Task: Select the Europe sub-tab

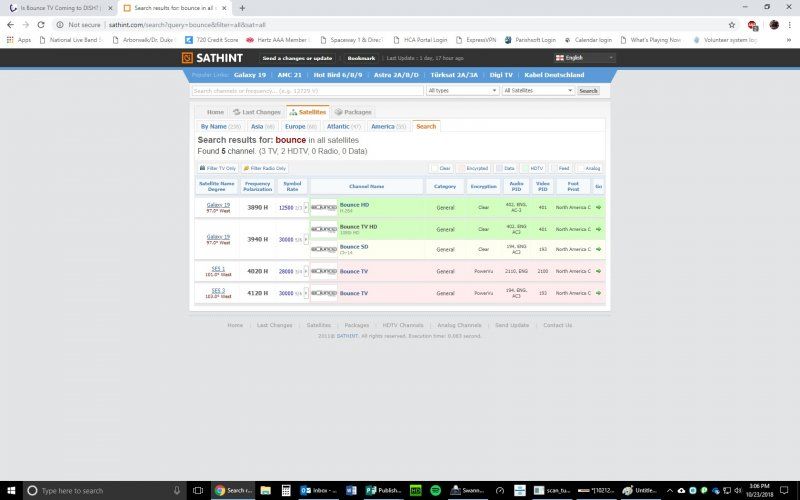Action: (301, 126)
